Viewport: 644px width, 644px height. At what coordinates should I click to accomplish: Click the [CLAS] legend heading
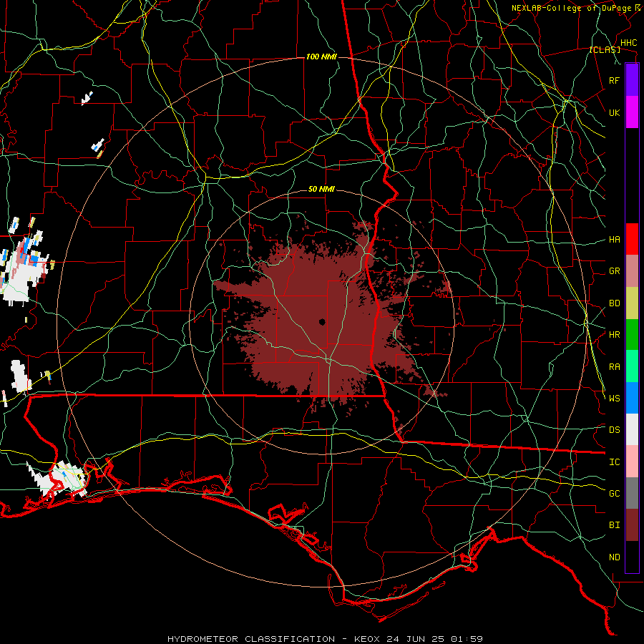[x=605, y=50]
